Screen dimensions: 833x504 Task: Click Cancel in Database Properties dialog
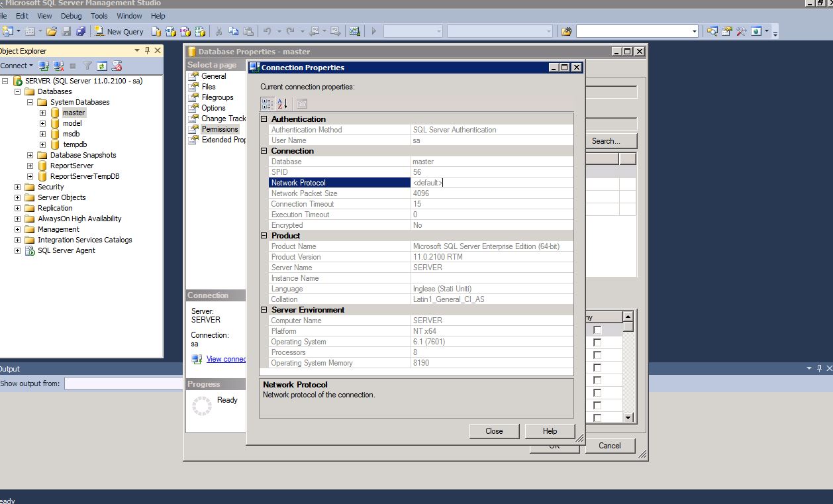610,446
